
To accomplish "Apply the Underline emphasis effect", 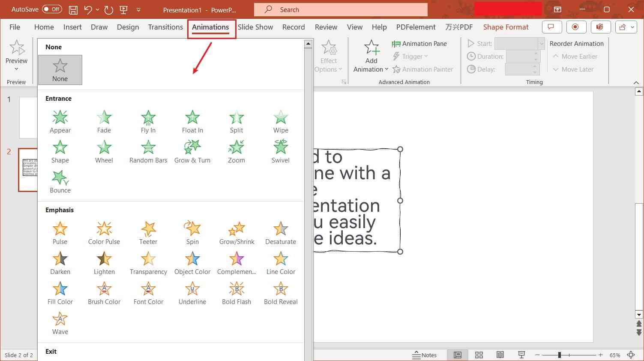I will 192,293.
